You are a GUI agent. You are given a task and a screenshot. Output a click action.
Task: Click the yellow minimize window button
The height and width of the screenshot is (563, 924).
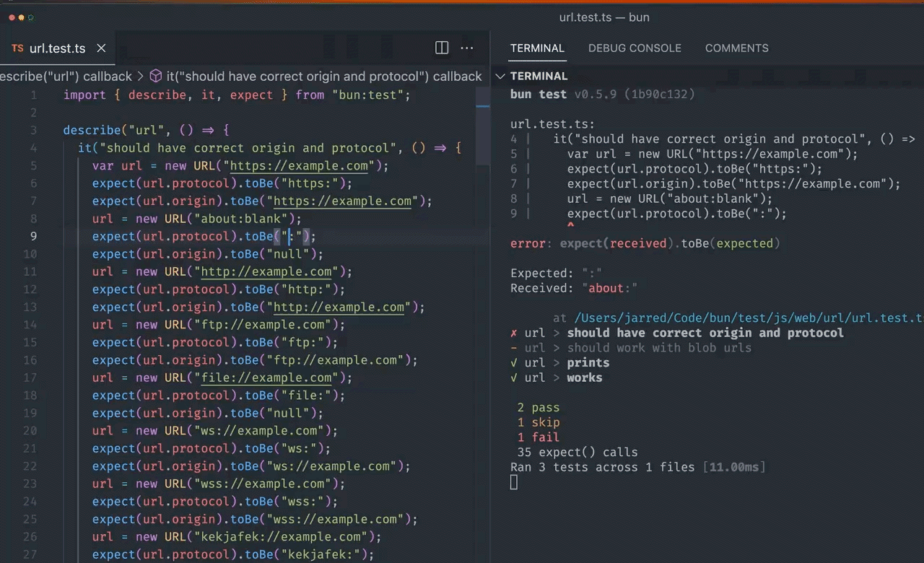[x=22, y=17]
